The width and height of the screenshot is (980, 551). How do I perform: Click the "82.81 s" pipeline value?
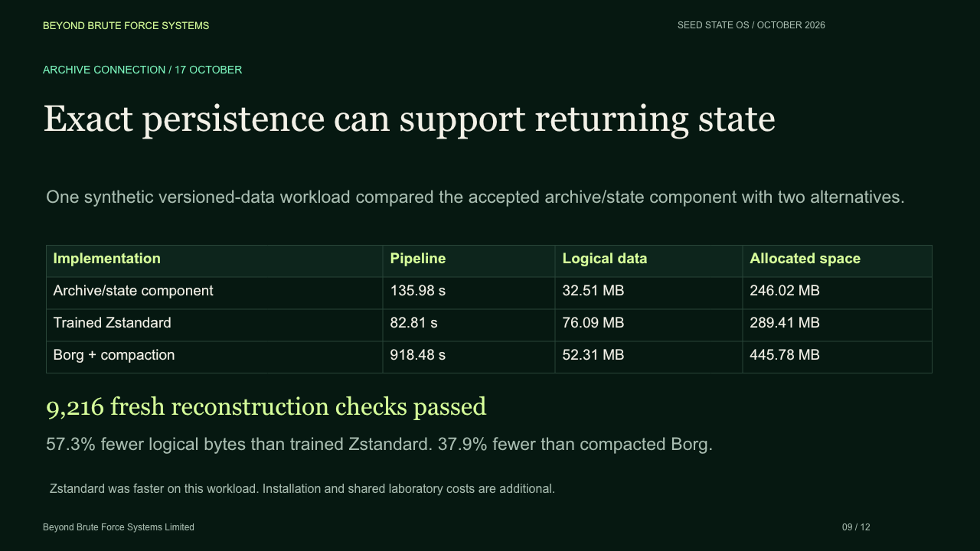[469, 325]
